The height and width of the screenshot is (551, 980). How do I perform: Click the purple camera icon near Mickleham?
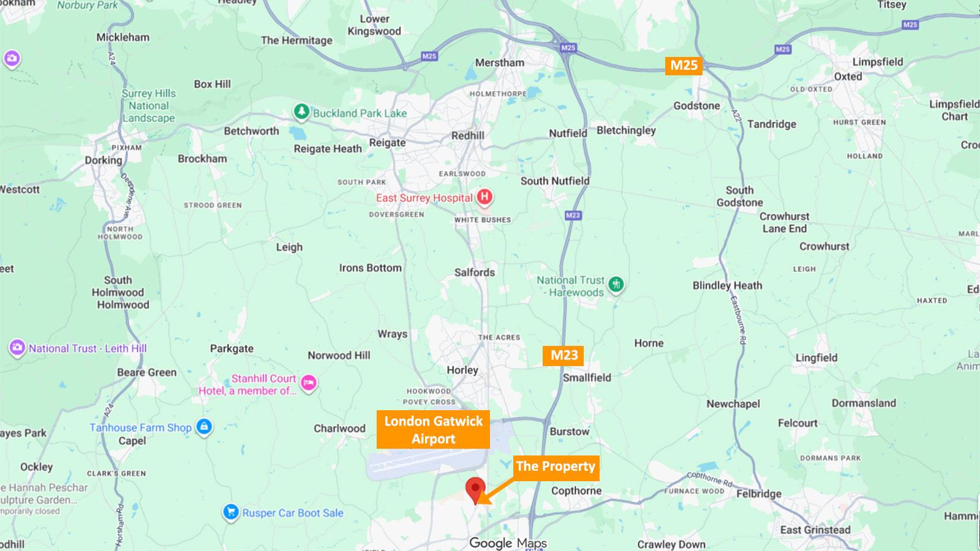click(x=12, y=59)
